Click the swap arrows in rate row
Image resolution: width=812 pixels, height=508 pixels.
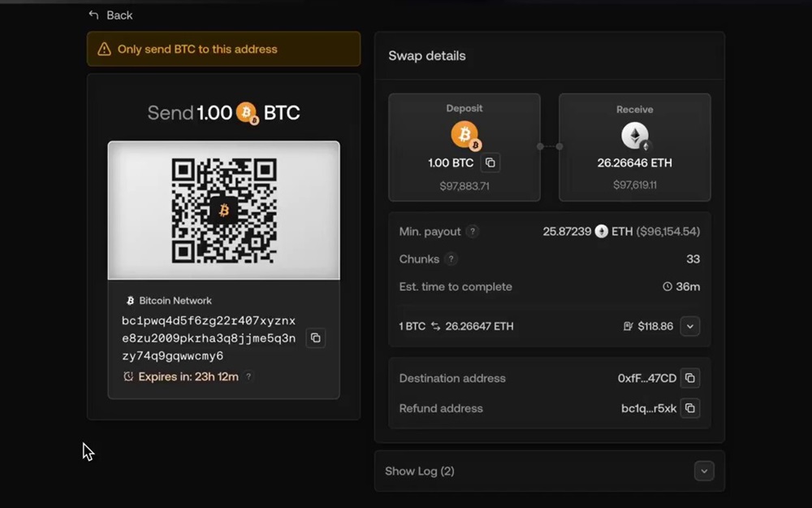pos(435,327)
